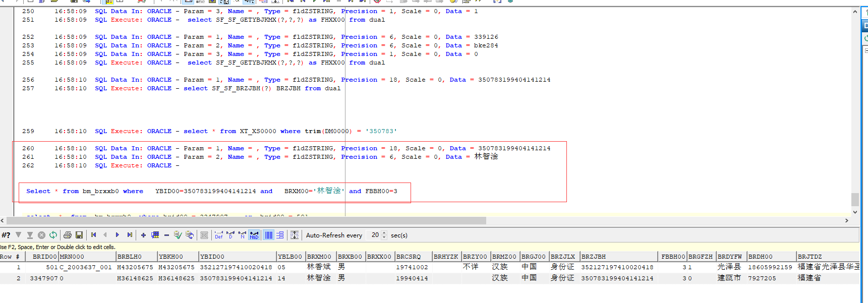Click the vertical scrollbar thumb of the SQL pane
Screen dimensions: 868x303
(x=855, y=200)
